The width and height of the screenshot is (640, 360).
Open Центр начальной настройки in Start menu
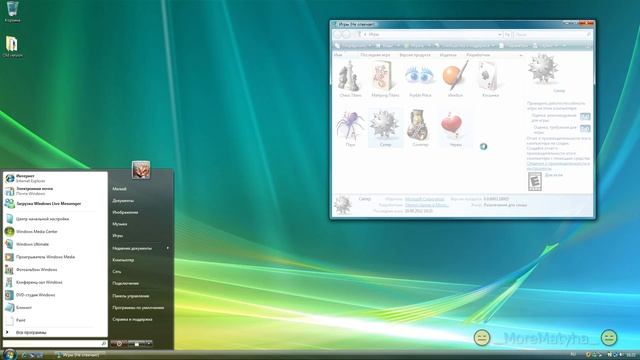pos(55,219)
